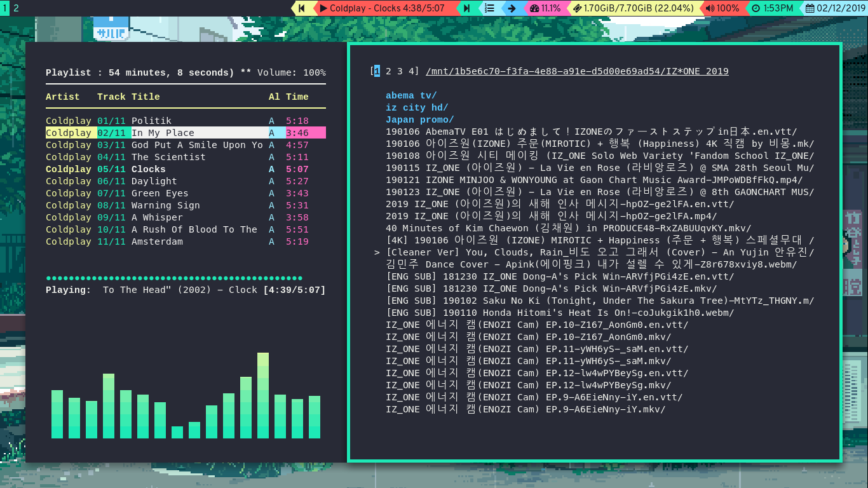Select God Put A Smile Upon Yo track
The image size is (868, 488).
pyautogui.click(x=186, y=145)
